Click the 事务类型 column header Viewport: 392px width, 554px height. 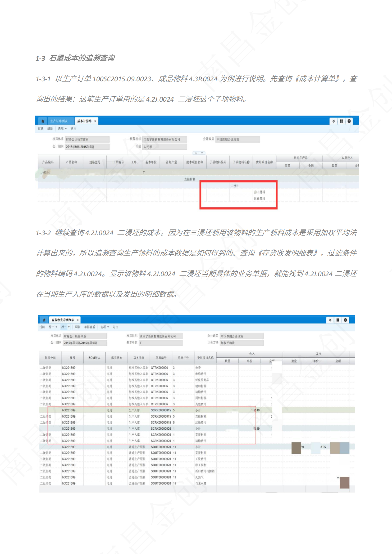click(x=139, y=358)
